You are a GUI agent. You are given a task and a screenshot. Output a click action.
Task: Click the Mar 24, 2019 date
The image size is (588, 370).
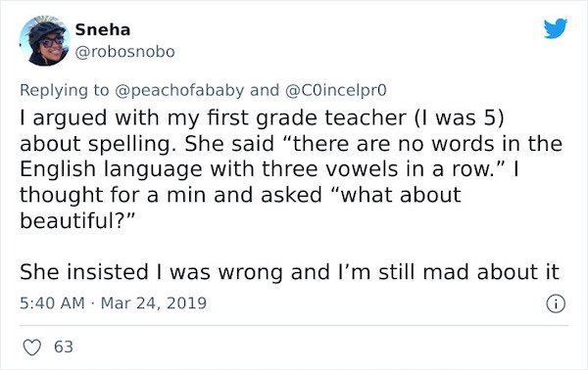(154, 303)
